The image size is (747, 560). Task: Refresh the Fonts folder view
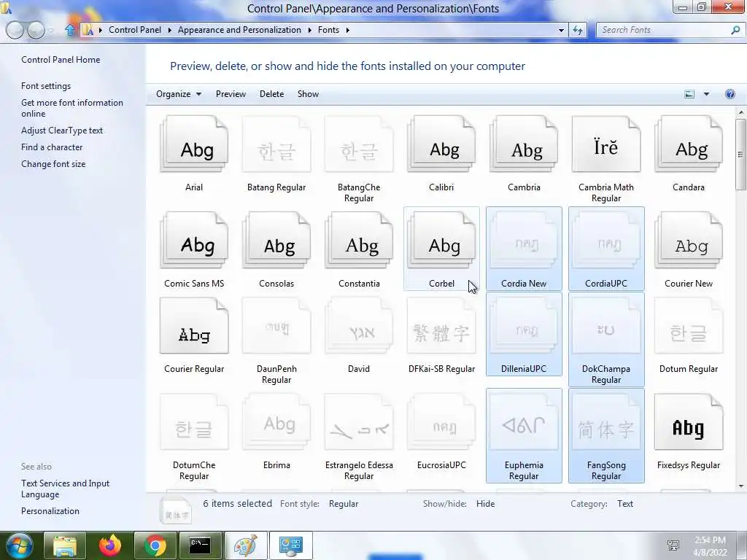(x=578, y=30)
